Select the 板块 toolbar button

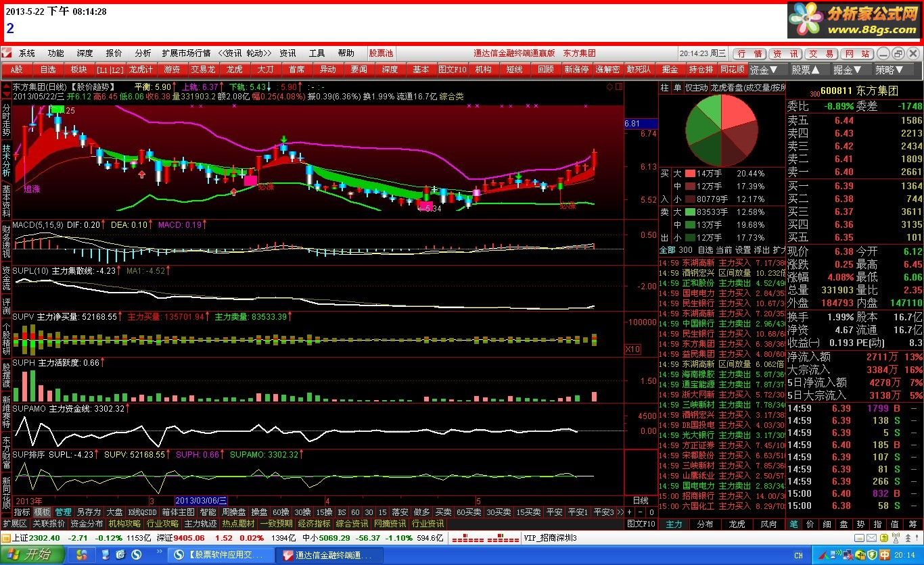78,69
